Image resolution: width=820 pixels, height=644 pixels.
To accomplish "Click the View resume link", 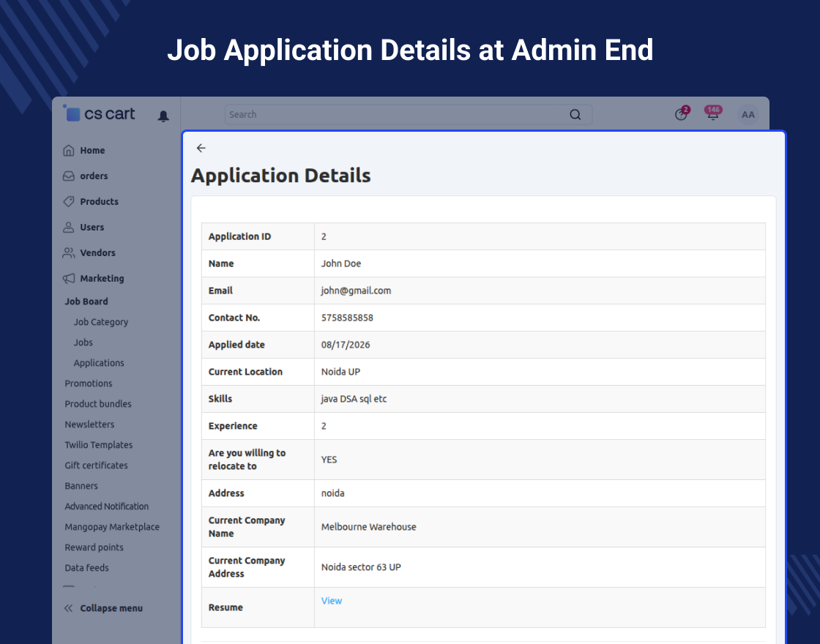I will (332, 601).
